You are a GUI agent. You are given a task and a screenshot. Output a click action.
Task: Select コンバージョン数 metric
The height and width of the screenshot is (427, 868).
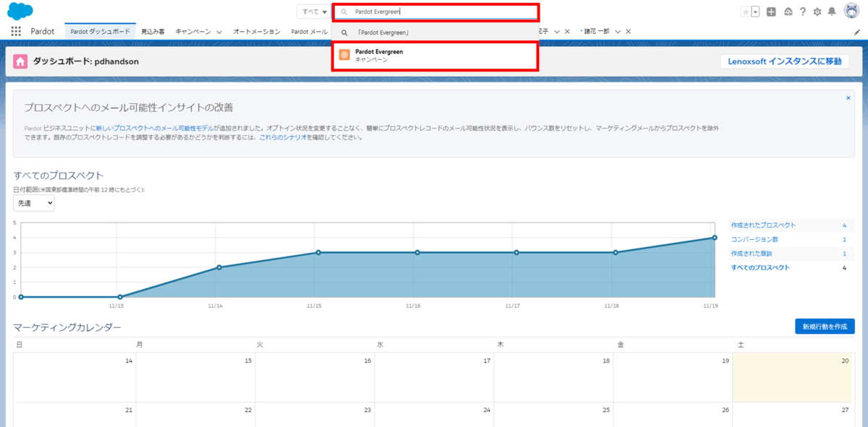click(754, 239)
